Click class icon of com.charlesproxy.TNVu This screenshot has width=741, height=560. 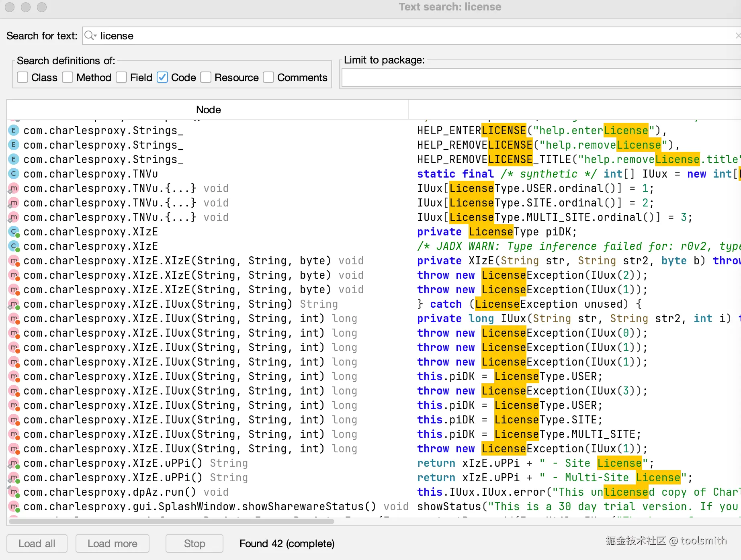pos(14,174)
